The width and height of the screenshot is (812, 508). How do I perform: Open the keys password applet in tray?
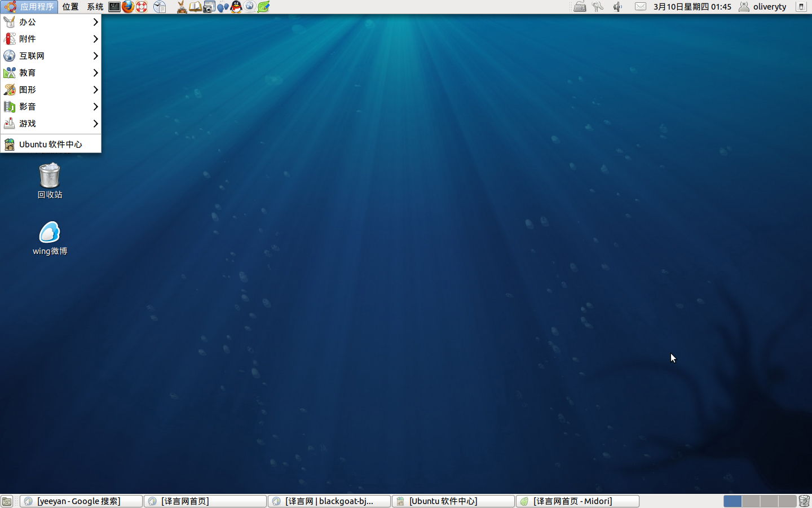tap(598, 7)
